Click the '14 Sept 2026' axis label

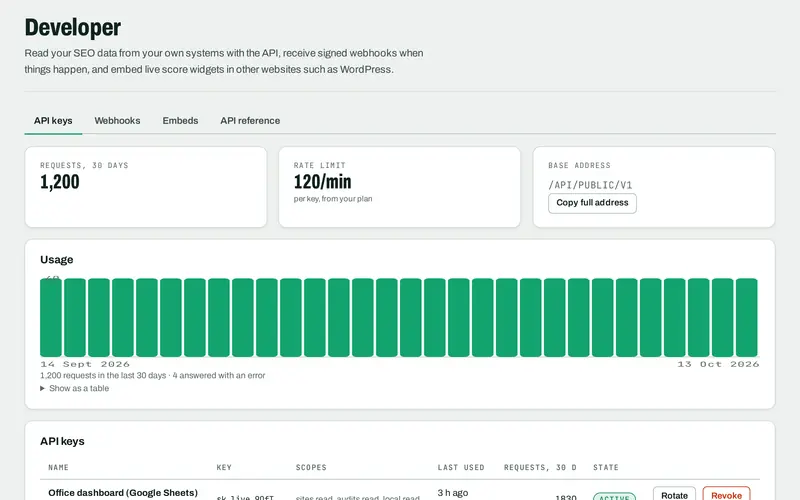[85, 364]
